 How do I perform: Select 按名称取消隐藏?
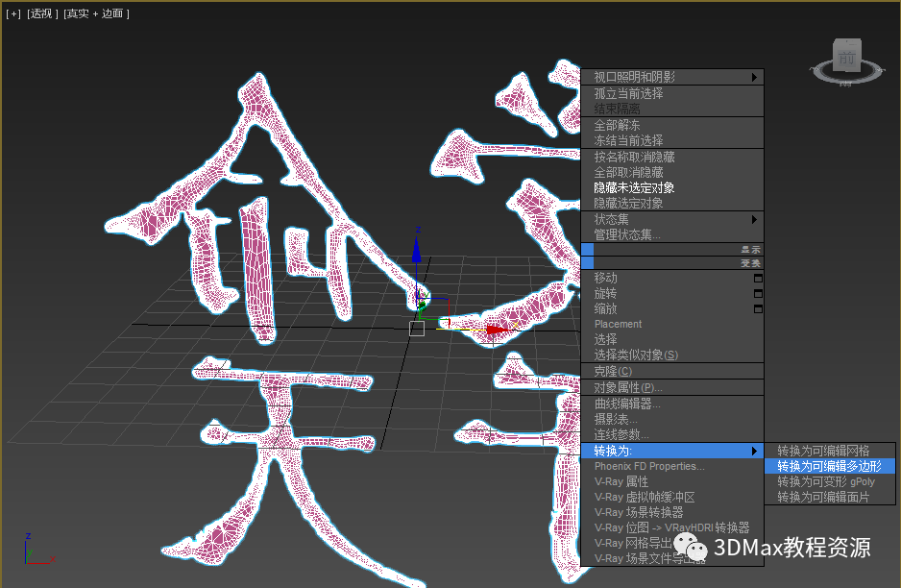click(x=671, y=157)
